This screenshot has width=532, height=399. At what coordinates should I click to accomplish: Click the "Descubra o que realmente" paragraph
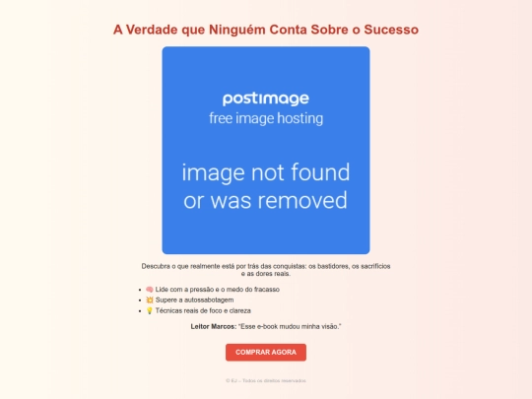point(266,270)
